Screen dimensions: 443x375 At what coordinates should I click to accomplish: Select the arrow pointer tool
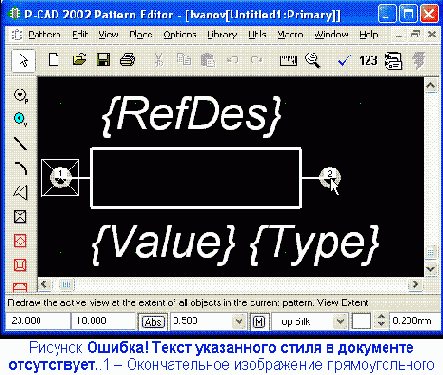[x=23, y=61]
